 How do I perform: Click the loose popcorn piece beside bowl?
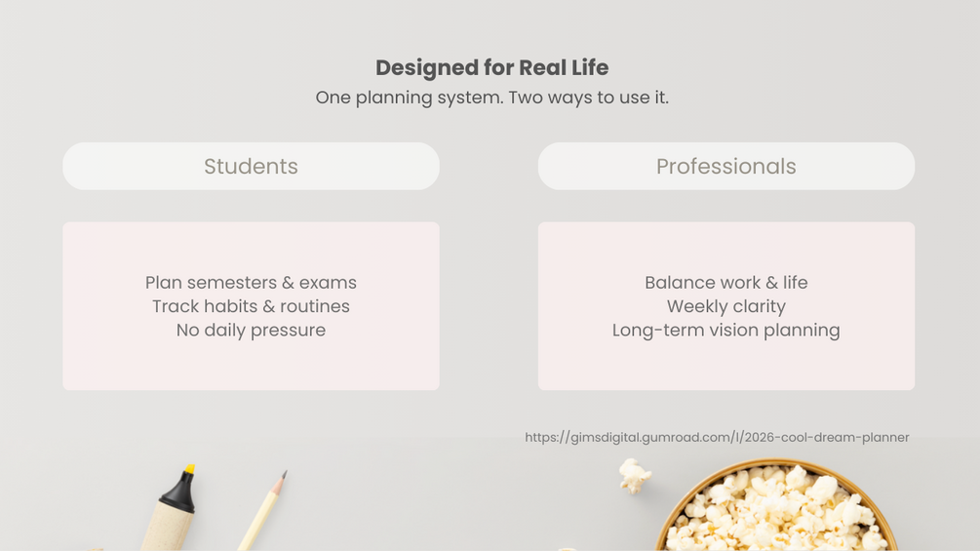click(634, 476)
